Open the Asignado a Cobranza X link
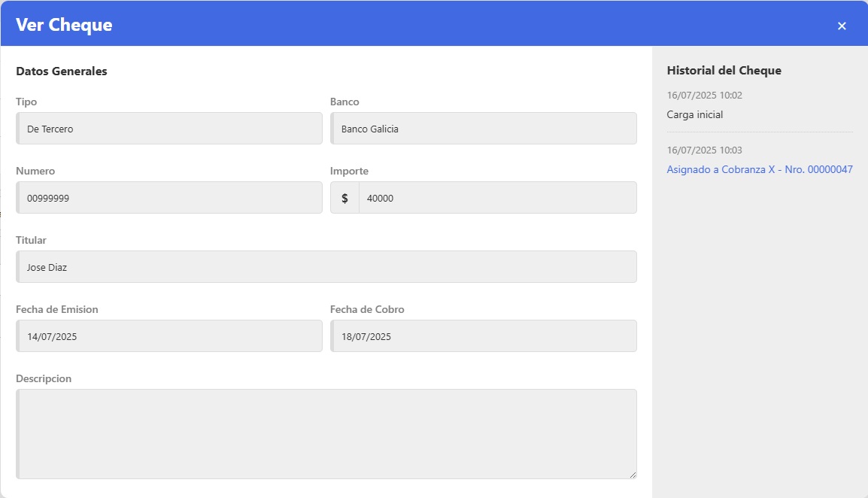 coord(760,169)
